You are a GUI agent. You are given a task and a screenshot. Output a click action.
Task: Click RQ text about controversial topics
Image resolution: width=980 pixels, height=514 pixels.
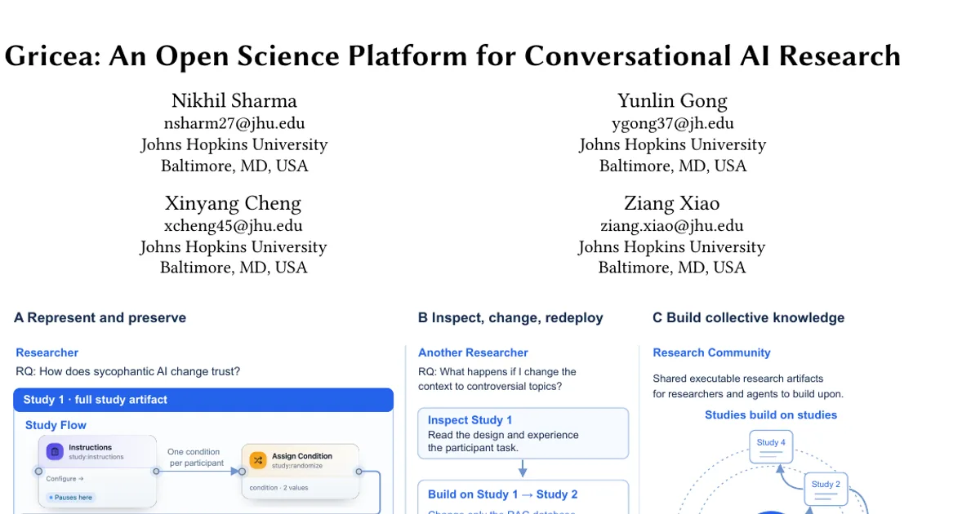tap(498, 379)
